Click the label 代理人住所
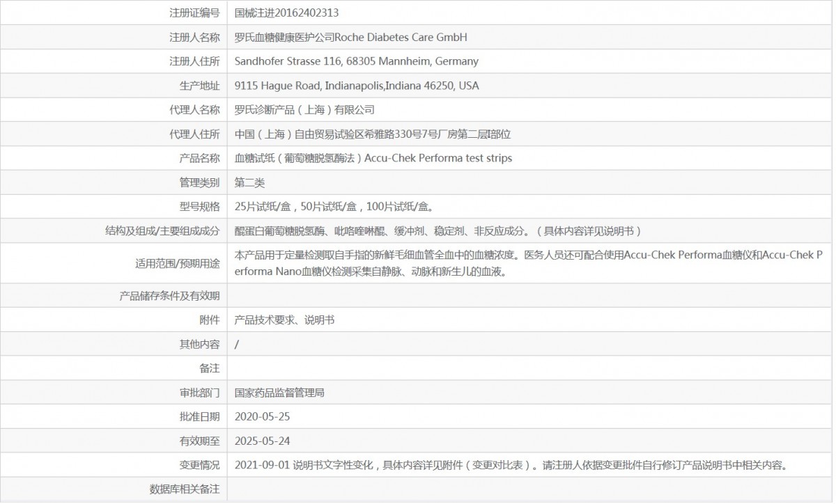This screenshot has width=836, height=504. [194, 134]
